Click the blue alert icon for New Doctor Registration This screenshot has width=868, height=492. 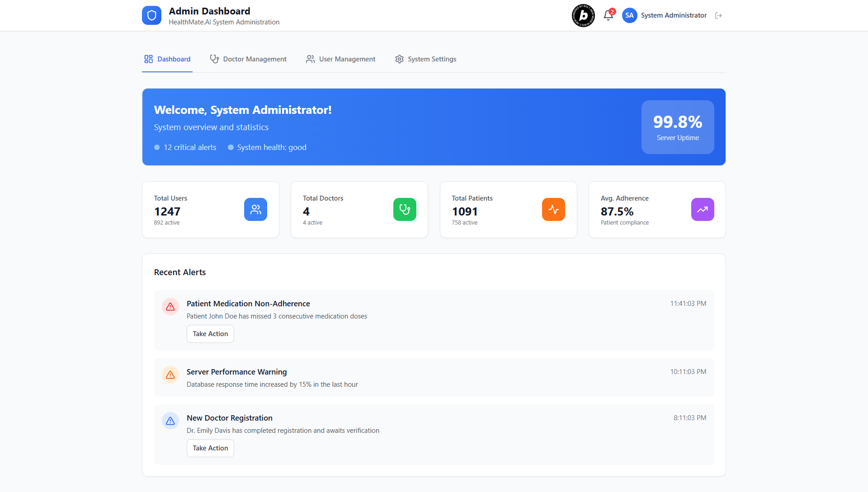tap(170, 421)
